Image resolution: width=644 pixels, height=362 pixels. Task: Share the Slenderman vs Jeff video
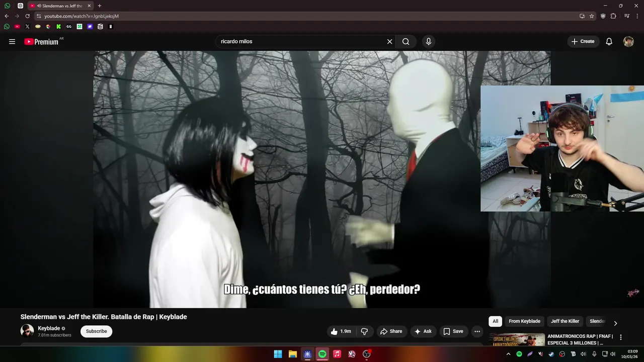(x=391, y=331)
